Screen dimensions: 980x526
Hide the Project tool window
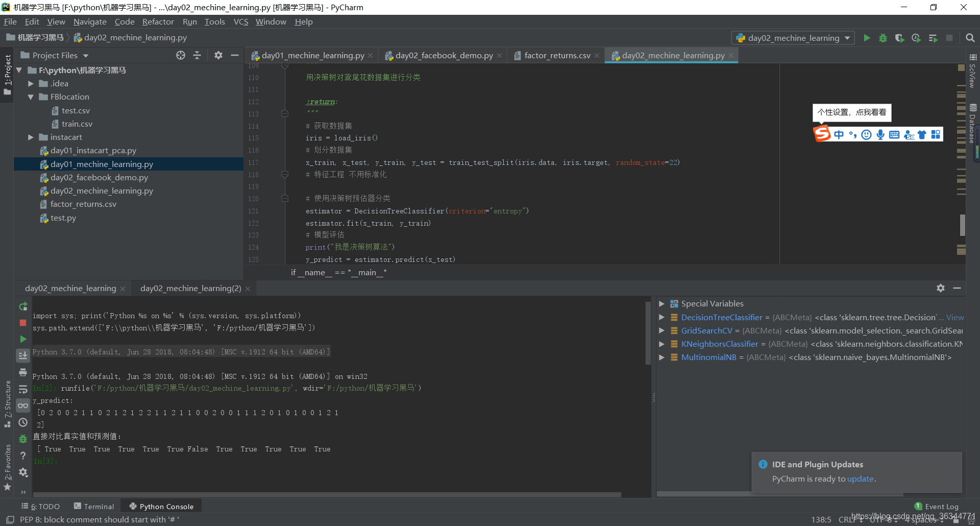tap(235, 55)
